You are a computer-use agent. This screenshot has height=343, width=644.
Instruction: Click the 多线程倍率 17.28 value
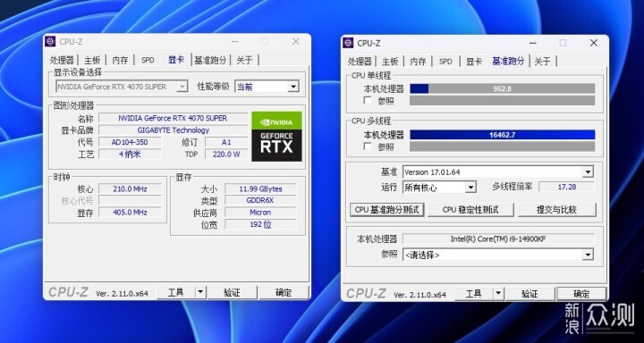(567, 187)
